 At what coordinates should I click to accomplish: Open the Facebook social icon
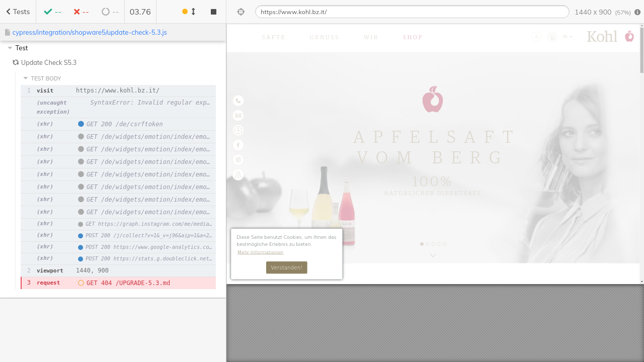238,145
